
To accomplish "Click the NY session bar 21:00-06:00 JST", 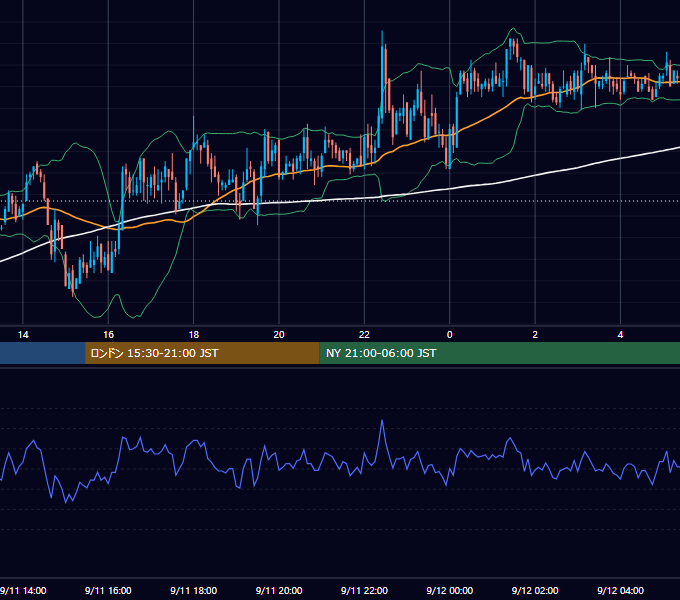I will coord(500,353).
